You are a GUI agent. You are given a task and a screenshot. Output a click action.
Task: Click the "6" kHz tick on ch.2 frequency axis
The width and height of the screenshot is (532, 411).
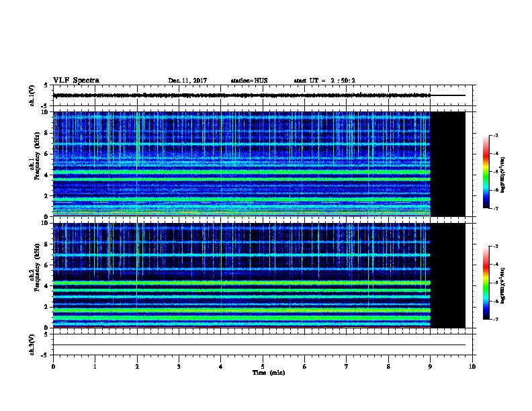(47, 265)
